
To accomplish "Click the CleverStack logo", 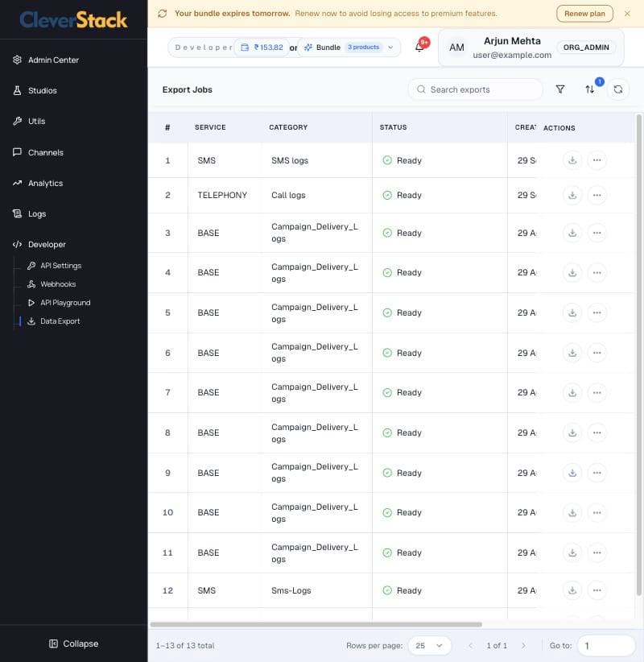I will (x=73, y=20).
